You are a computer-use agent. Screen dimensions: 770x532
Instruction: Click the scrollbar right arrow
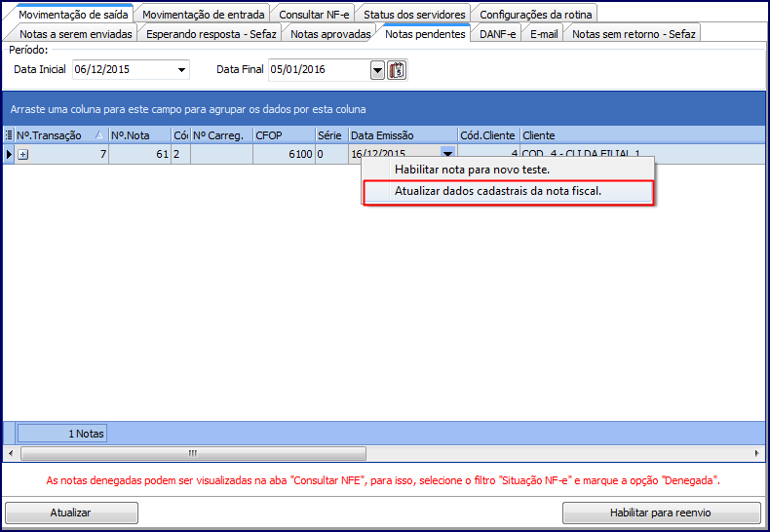[x=756, y=453]
